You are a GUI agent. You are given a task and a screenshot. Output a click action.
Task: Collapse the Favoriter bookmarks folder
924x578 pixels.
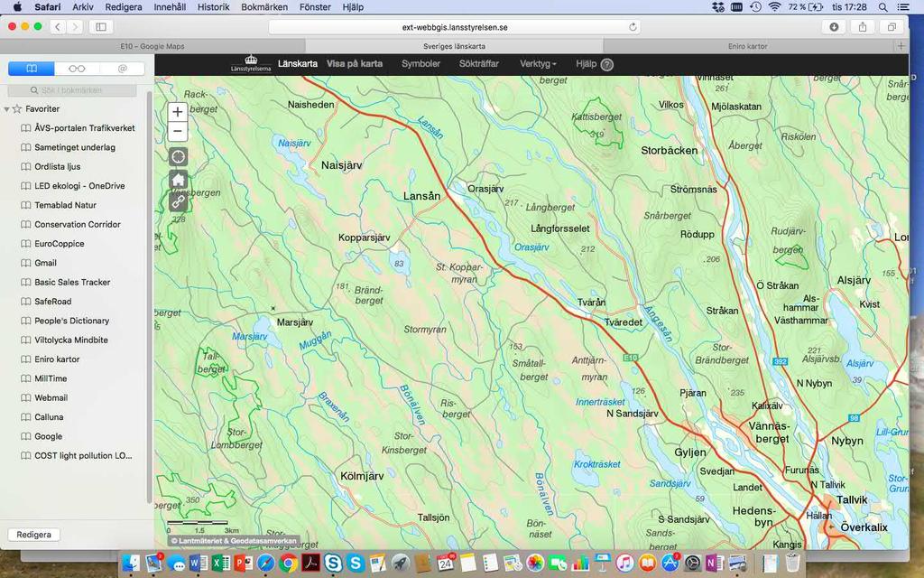6,109
